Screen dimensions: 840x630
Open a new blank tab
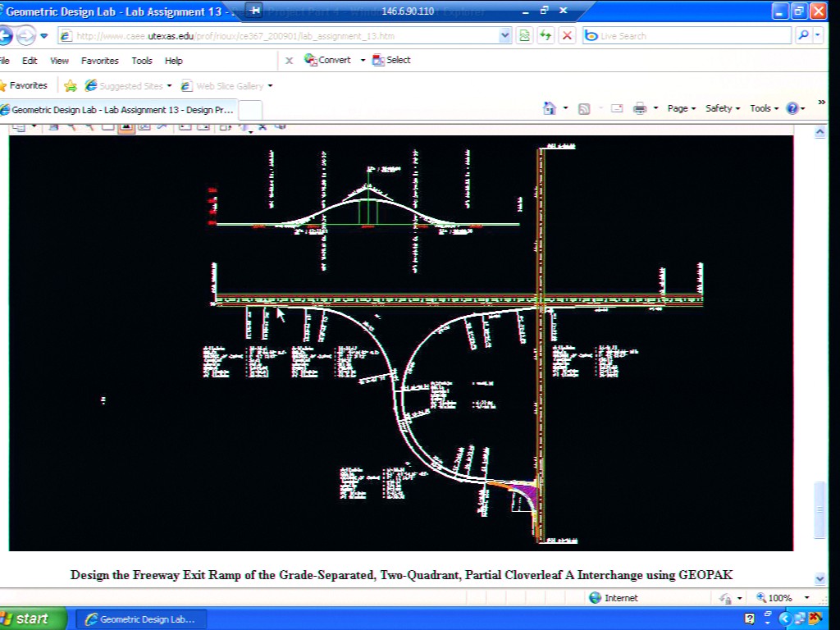250,110
